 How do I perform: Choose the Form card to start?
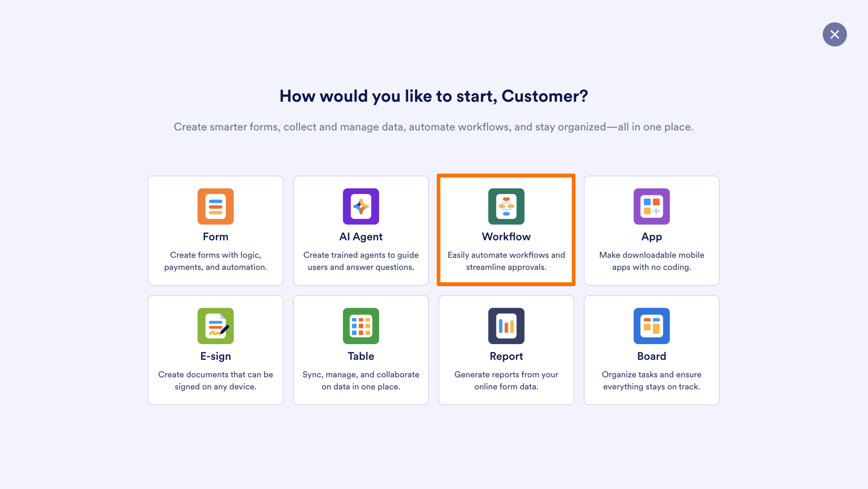(x=216, y=230)
